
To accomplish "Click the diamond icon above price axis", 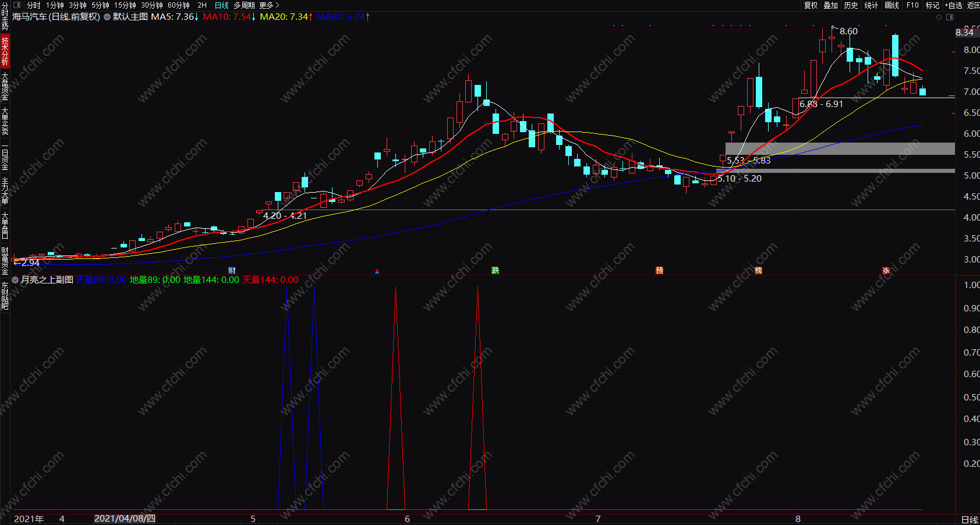I will 939,17.
